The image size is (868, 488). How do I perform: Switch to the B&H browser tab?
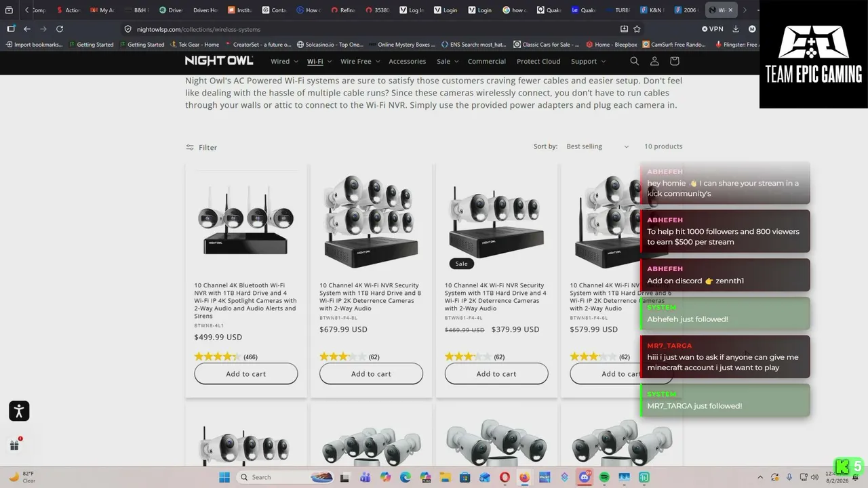[x=136, y=10]
